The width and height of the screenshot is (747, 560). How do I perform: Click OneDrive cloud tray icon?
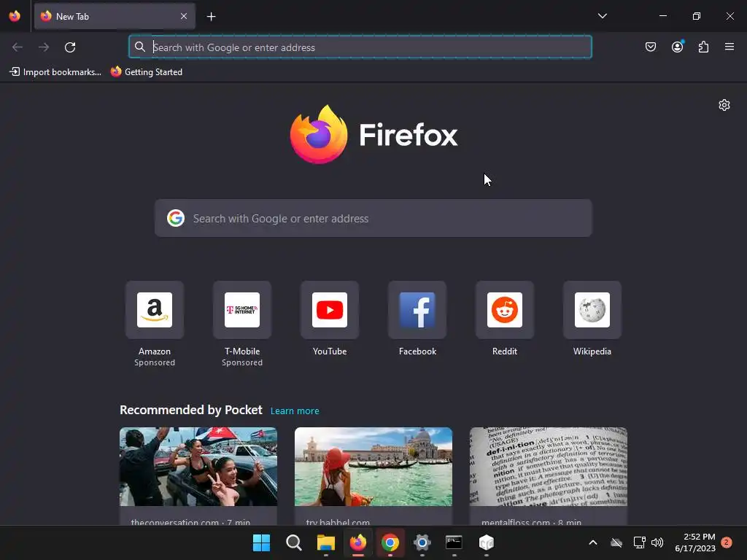coord(616,542)
